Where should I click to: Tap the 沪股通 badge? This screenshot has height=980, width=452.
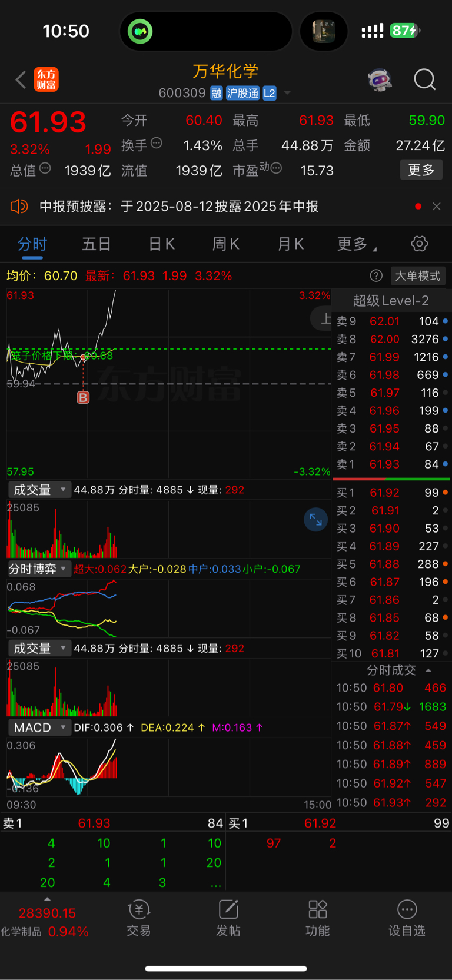tap(242, 93)
